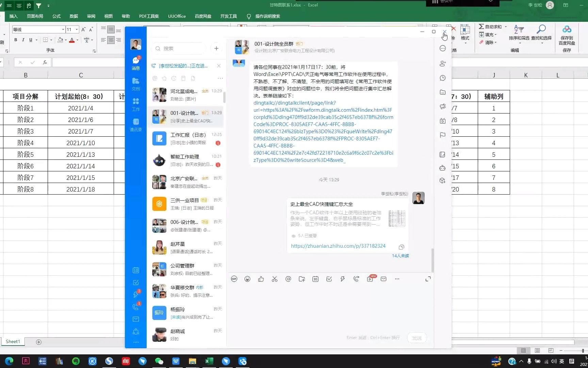Click the task checkbox icon in the chat toolbar

329,279
